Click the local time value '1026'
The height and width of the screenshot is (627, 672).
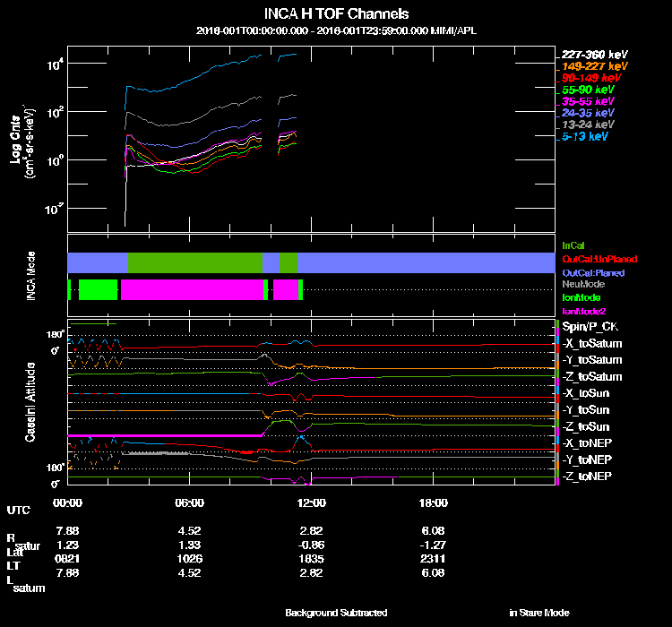click(x=189, y=559)
